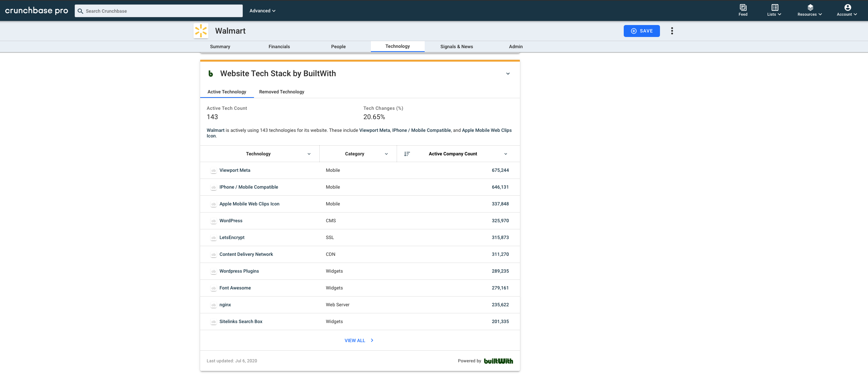Click the Web Server category cell

[338, 305]
